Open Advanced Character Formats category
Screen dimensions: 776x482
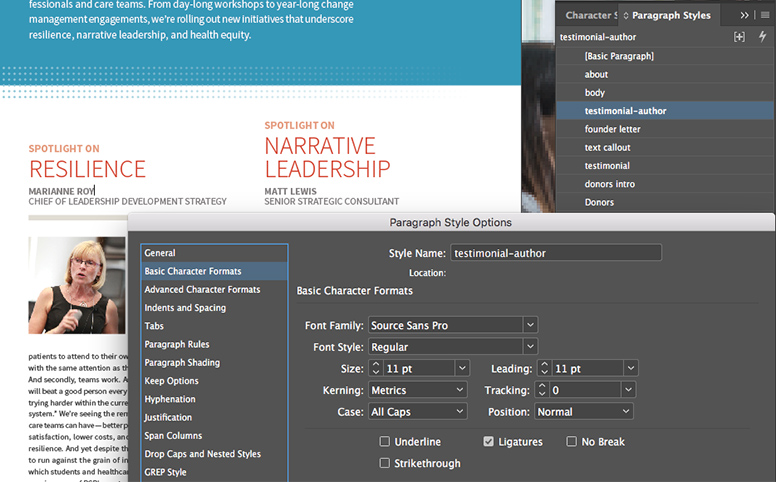click(214, 289)
